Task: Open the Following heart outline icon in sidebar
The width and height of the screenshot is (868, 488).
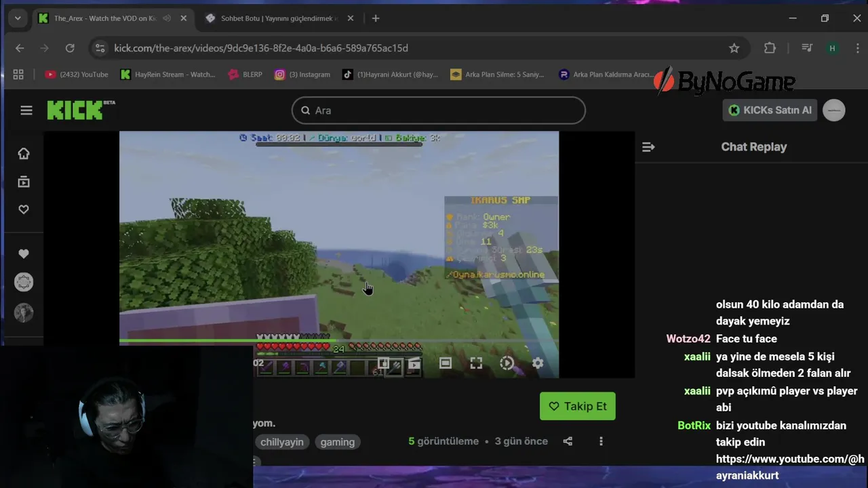Action: click(x=24, y=209)
